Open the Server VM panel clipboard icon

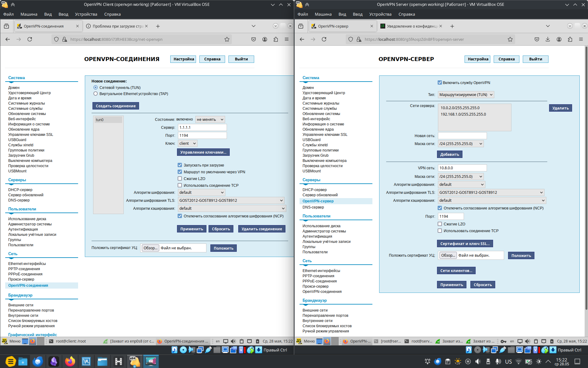pyautogui.click(x=536, y=341)
